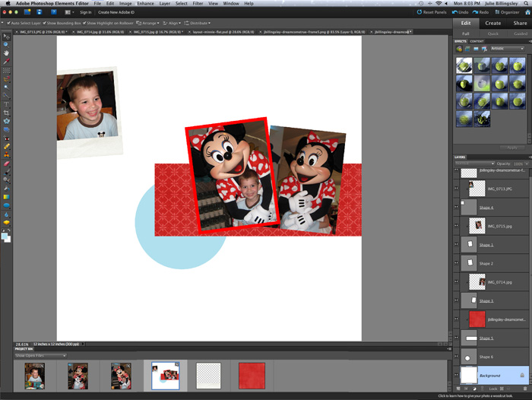Create adjustment layer with half-circle icon
Screen dimensions: 532x400
[x=474, y=389]
